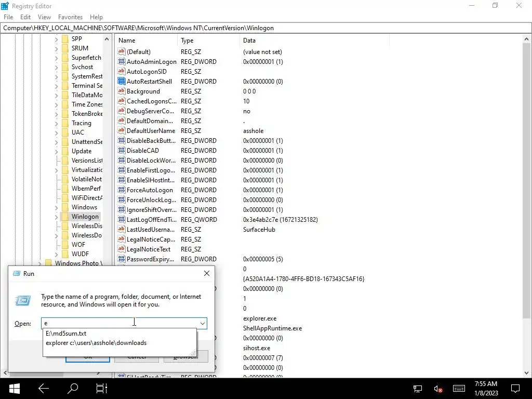The width and height of the screenshot is (532, 399).
Task: Click the Data column header
Action: click(x=314, y=41)
